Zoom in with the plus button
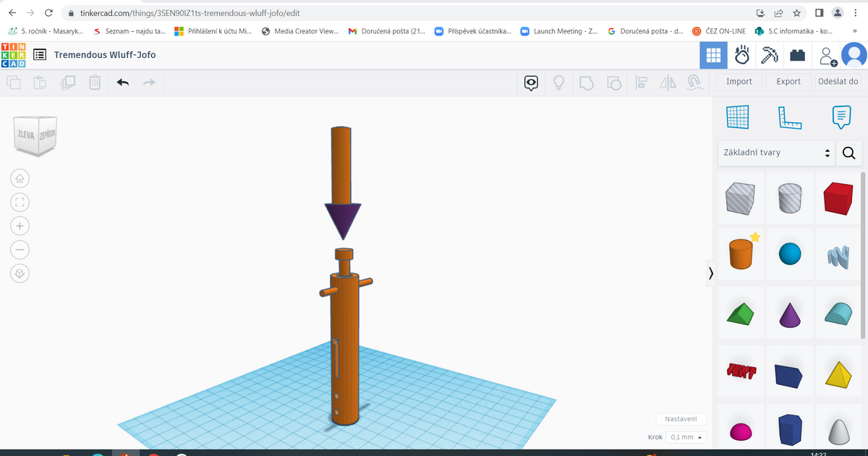This screenshot has width=868, height=456. (20, 225)
